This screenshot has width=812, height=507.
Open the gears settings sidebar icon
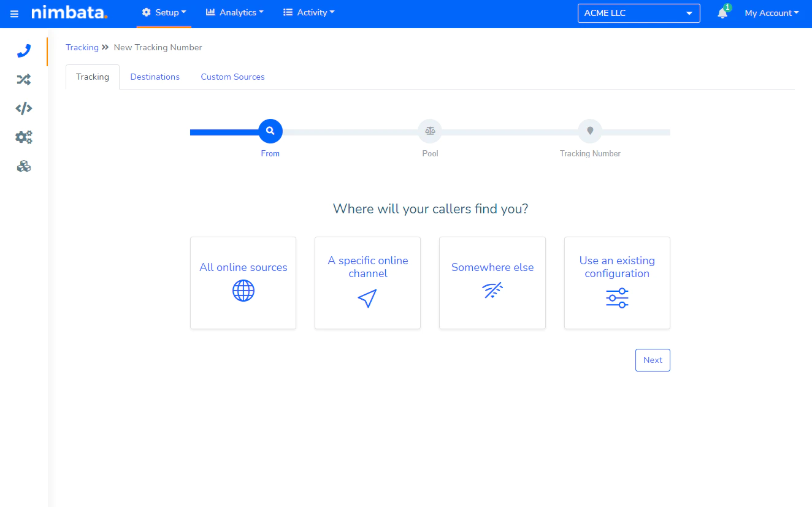pyautogui.click(x=24, y=137)
